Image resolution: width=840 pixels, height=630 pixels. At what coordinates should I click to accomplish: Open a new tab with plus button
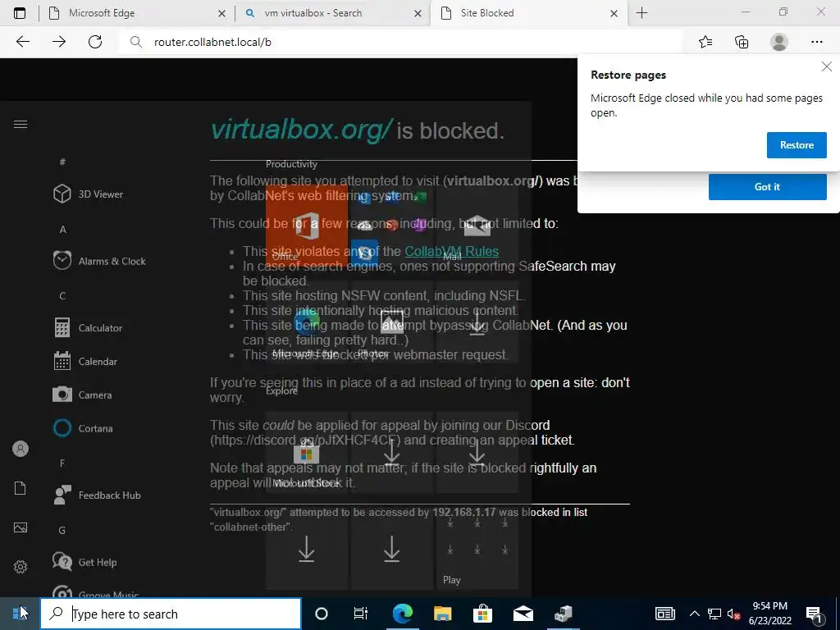pyautogui.click(x=641, y=13)
